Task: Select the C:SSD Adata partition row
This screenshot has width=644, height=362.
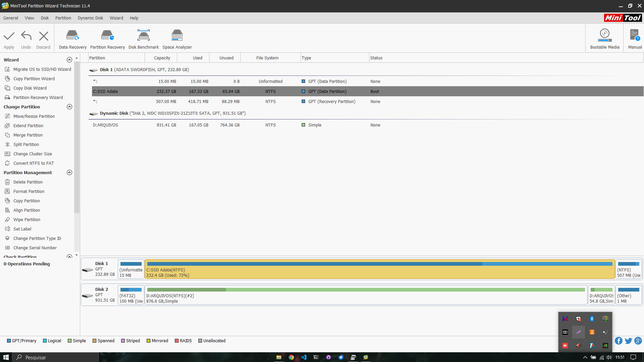Action: pyautogui.click(x=367, y=92)
